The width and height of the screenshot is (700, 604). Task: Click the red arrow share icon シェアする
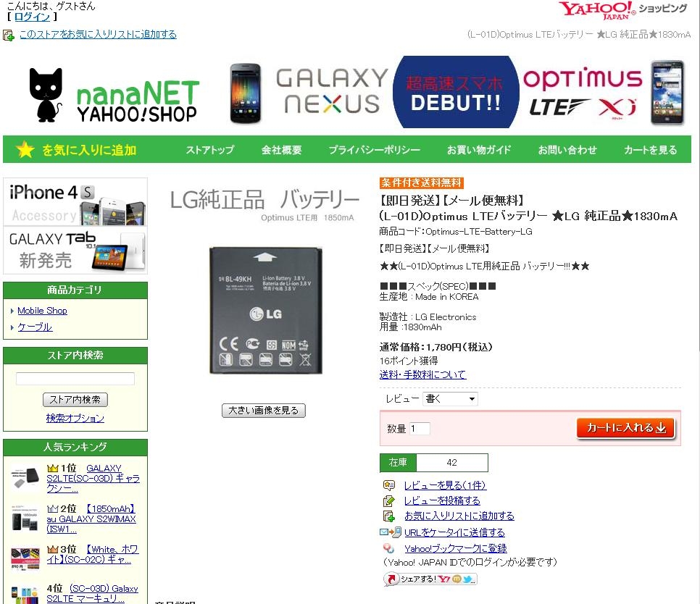click(x=391, y=579)
